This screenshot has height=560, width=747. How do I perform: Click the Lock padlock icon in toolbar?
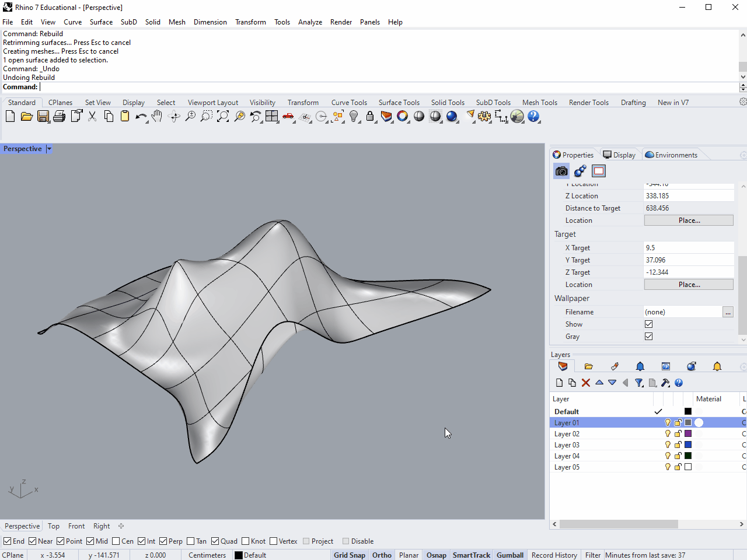click(x=370, y=117)
